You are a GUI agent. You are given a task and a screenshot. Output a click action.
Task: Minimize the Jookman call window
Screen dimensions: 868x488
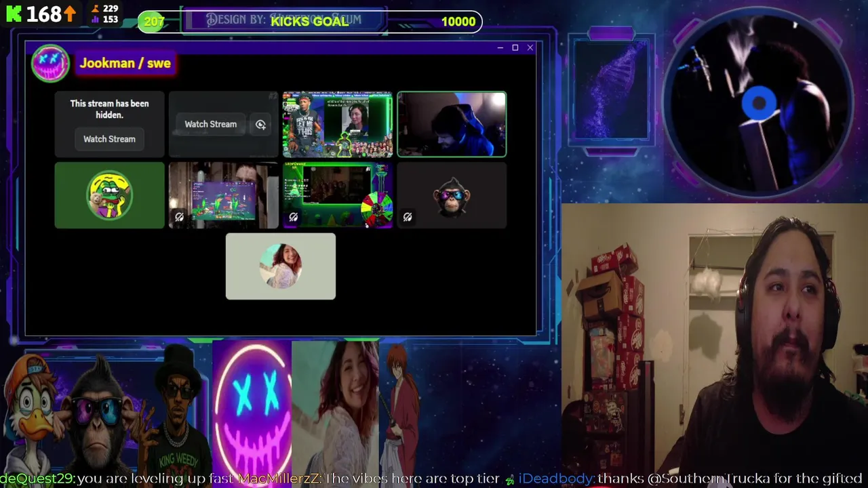pos(500,47)
